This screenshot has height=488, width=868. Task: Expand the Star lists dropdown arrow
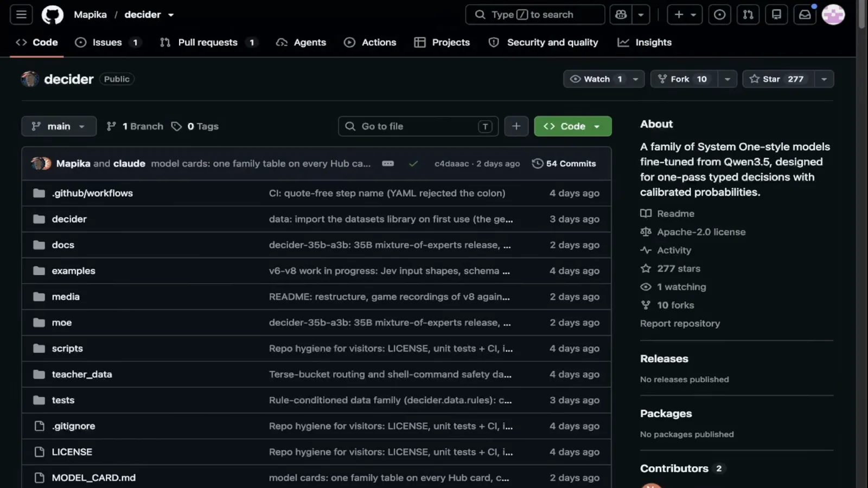[x=824, y=79]
